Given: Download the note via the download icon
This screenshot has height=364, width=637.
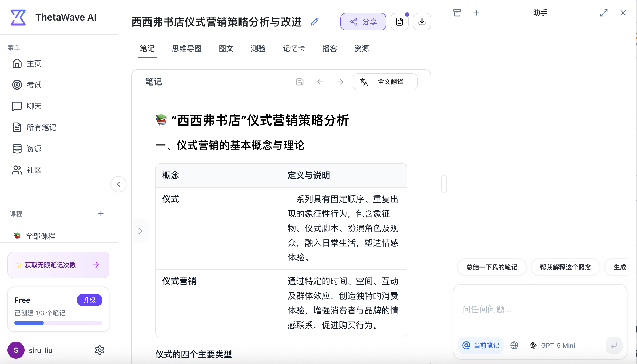Looking at the screenshot, I should coord(422,21).
